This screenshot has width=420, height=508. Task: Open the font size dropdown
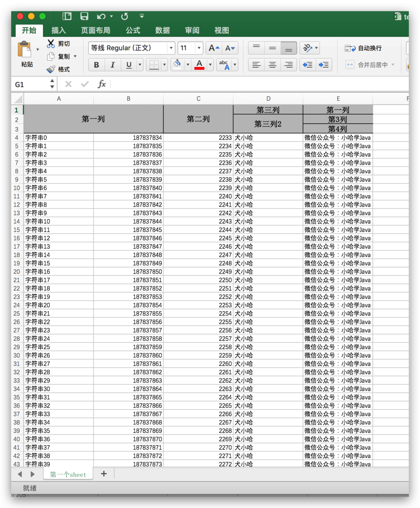point(199,48)
